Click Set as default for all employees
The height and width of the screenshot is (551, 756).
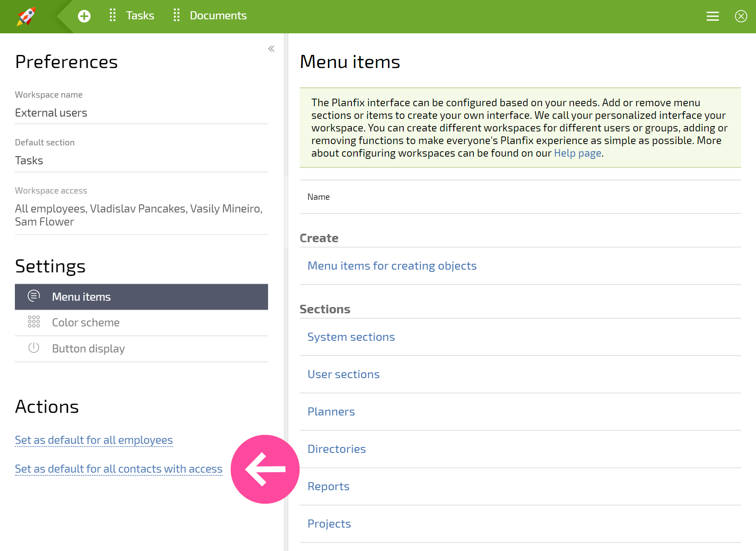click(94, 440)
